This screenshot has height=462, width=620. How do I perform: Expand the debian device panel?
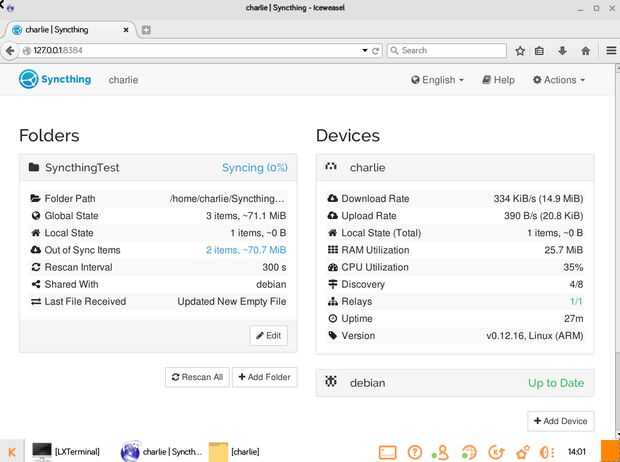(455, 382)
